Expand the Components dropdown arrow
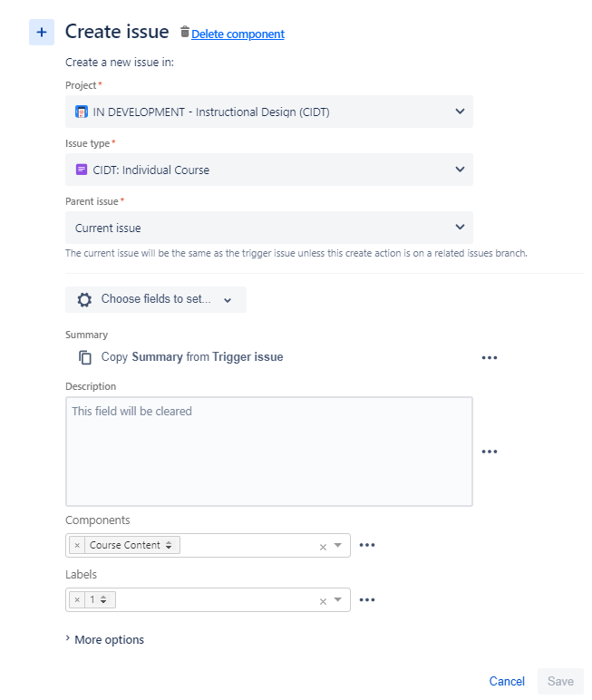 [x=338, y=545]
